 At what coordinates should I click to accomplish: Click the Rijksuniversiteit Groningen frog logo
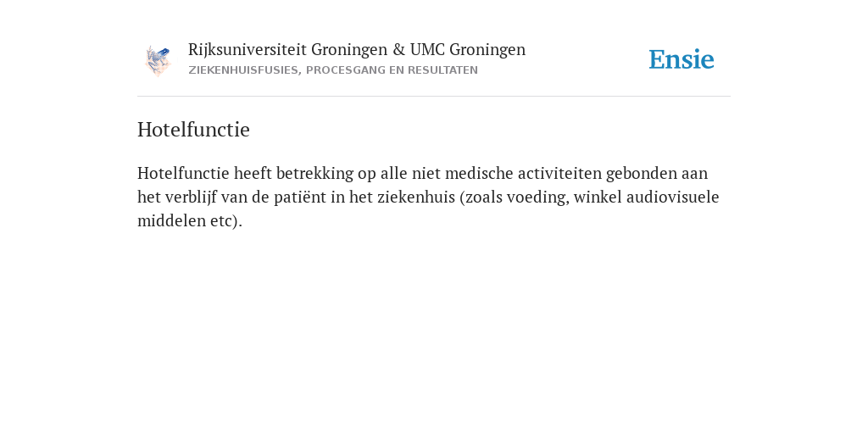158,60
